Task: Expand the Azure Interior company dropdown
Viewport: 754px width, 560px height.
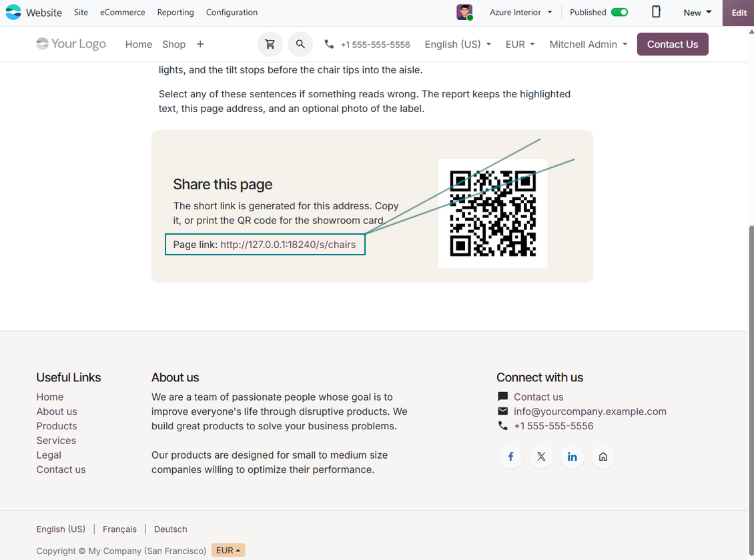Action: (x=520, y=12)
